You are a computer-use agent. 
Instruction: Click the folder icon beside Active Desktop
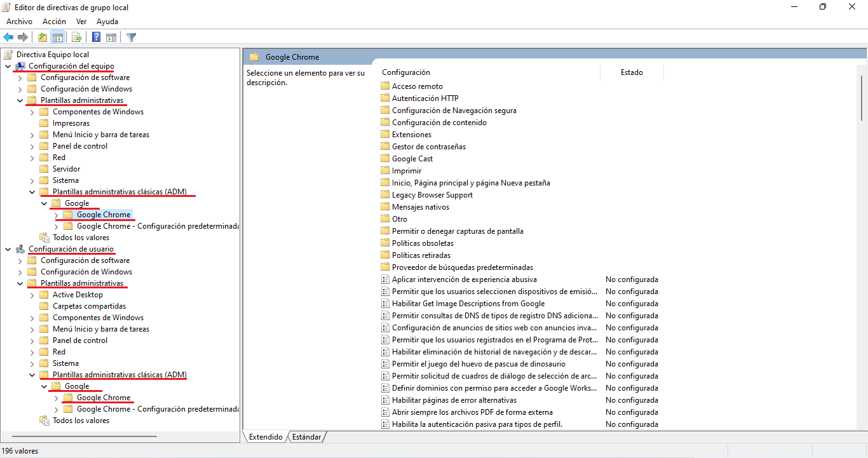coord(44,294)
